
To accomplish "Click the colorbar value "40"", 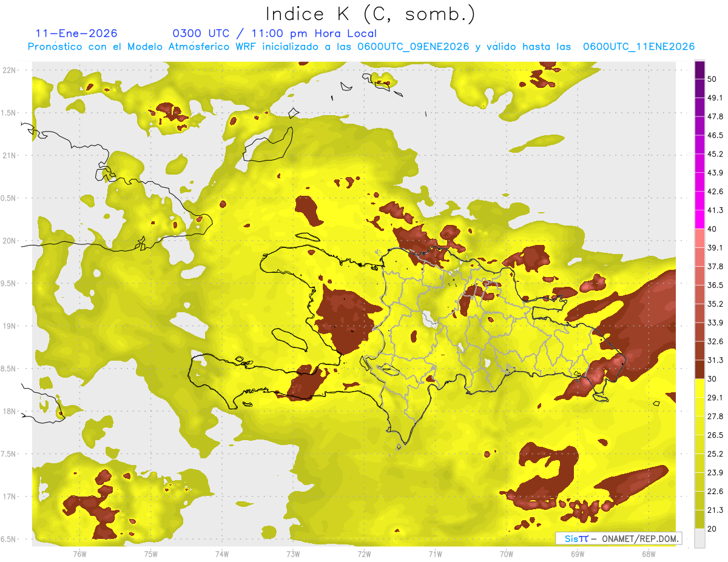I will [x=712, y=229].
